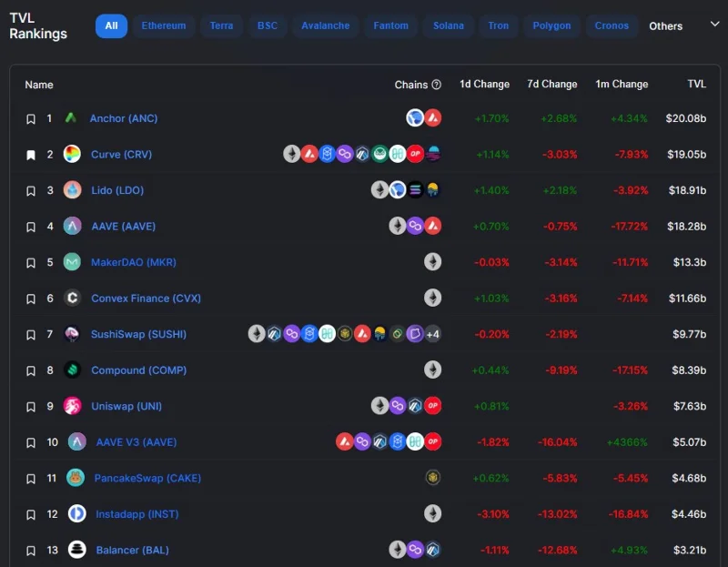This screenshot has height=567, width=728.
Task: Click the Instadapp logo icon
Action: (76, 513)
